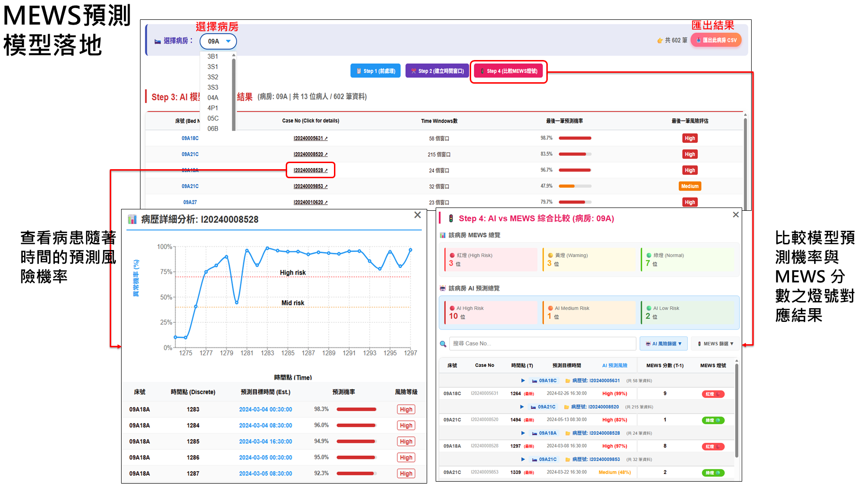Click the search magnifier icon beside Case No field
The height and width of the screenshot is (484, 868).
pos(443,344)
